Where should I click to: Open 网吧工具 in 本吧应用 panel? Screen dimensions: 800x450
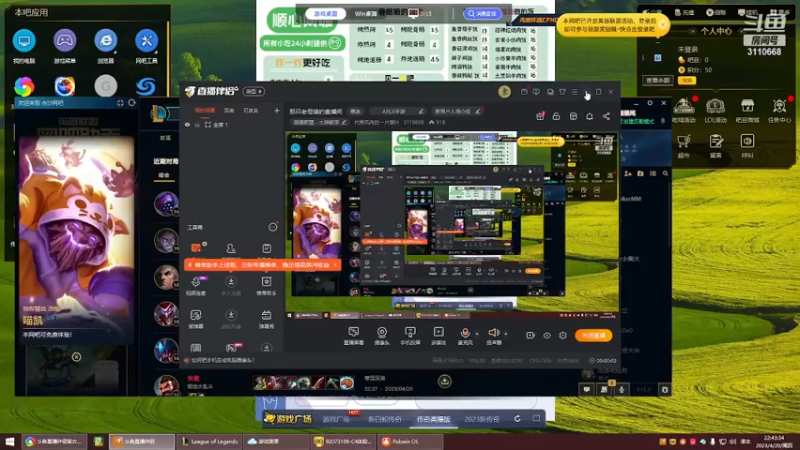tap(146, 46)
